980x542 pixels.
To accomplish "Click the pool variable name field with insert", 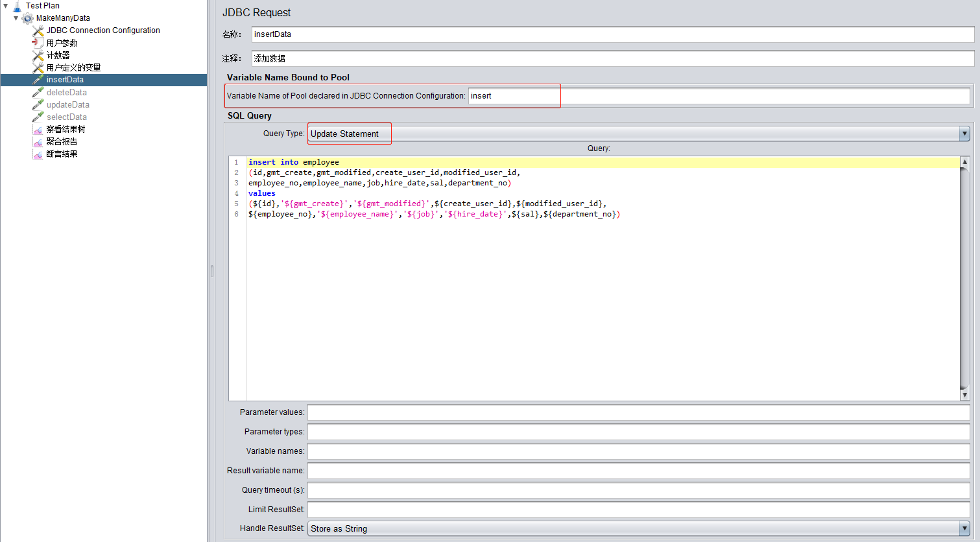I will point(719,96).
